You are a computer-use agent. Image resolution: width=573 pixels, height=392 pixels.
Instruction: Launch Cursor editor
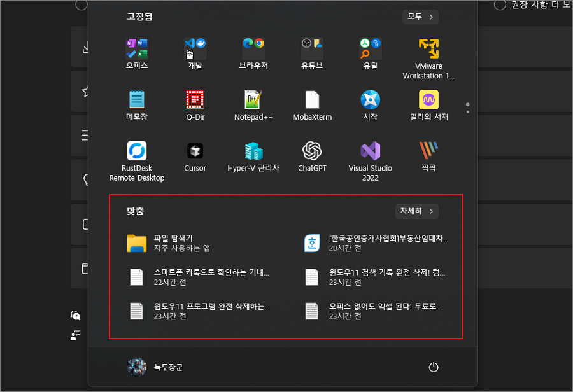pyautogui.click(x=195, y=157)
